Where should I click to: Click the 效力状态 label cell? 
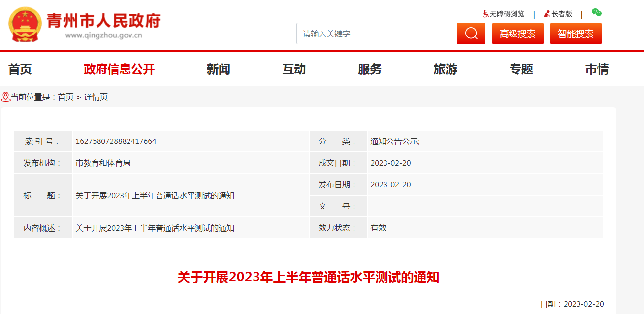coord(338,228)
